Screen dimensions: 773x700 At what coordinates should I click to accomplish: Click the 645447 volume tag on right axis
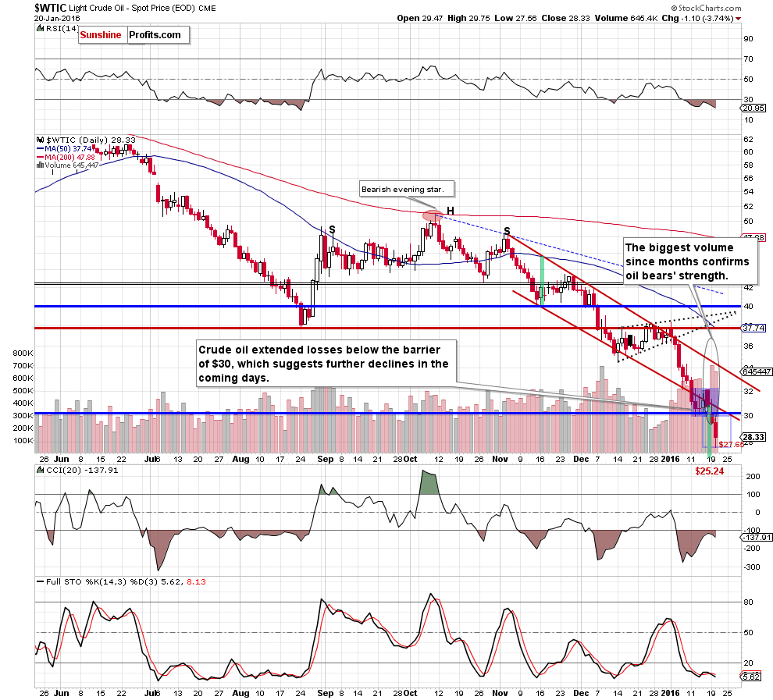[757, 371]
